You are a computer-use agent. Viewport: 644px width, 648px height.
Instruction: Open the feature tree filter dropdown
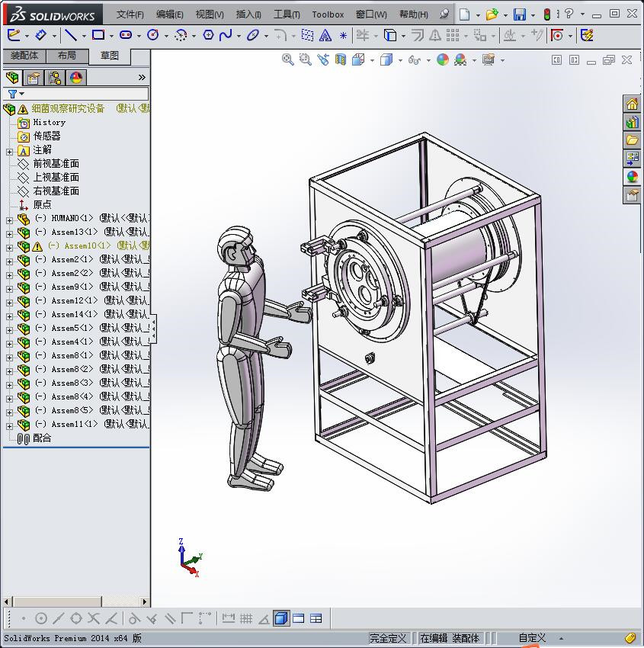pyautogui.click(x=17, y=95)
